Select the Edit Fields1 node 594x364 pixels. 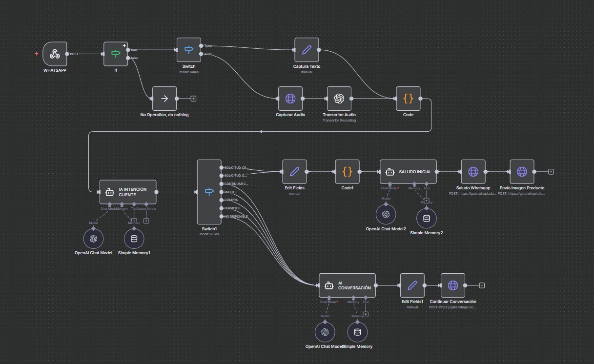click(412, 285)
